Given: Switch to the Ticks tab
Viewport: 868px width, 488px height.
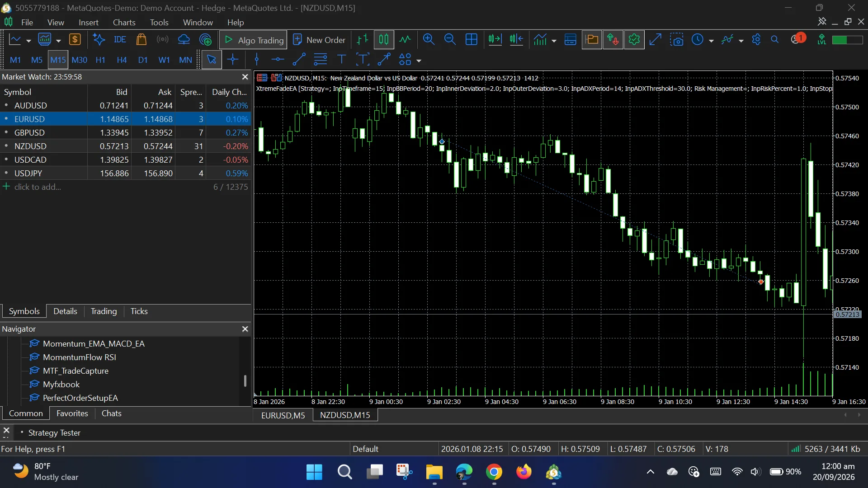Looking at the screenshot, I should 139,311.
